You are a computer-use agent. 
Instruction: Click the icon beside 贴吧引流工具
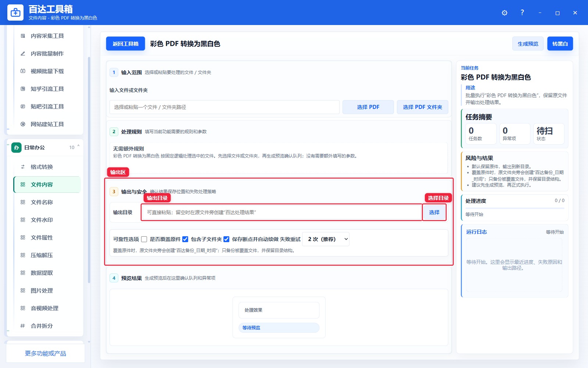pyautogui.click(x=23, y=107)
